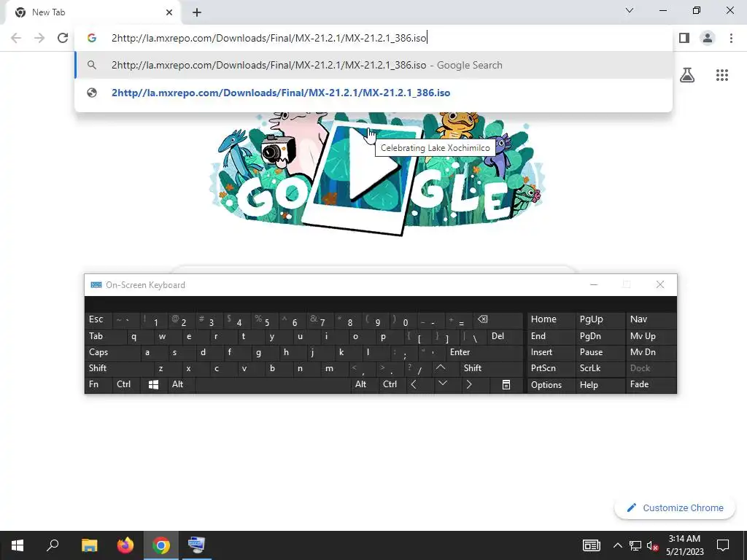Open Windows taskbar search
This screenshot has width=747, height=560.
tap(53, 545)
